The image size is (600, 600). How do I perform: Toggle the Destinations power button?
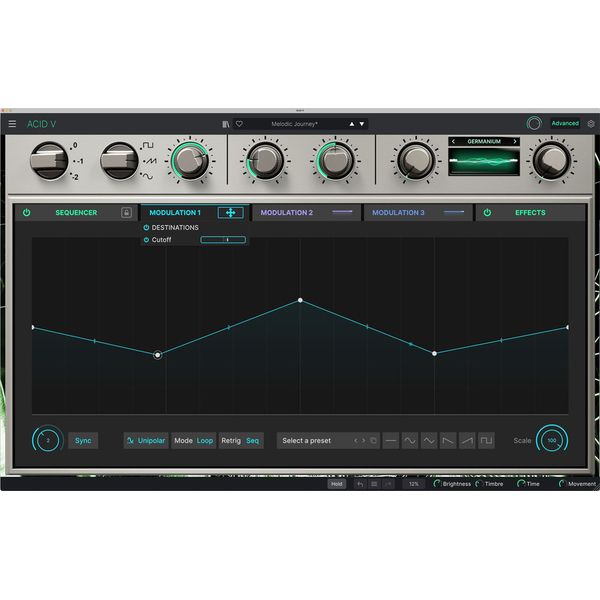pos(146,228)
